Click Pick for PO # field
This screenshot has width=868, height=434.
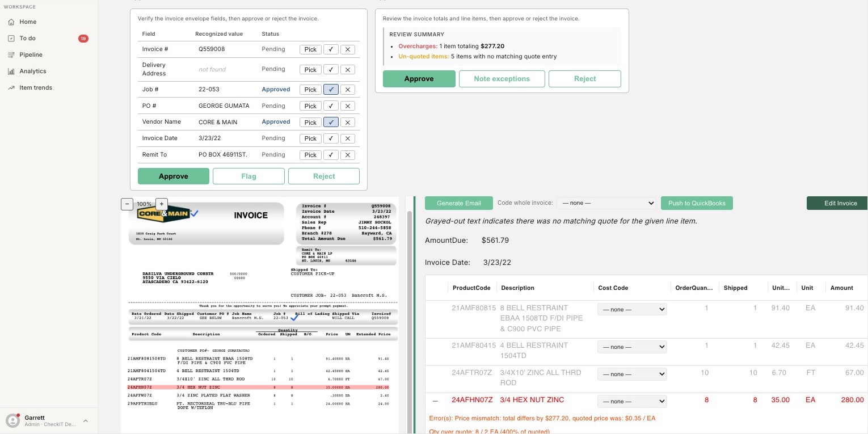[x=310, y=106]
